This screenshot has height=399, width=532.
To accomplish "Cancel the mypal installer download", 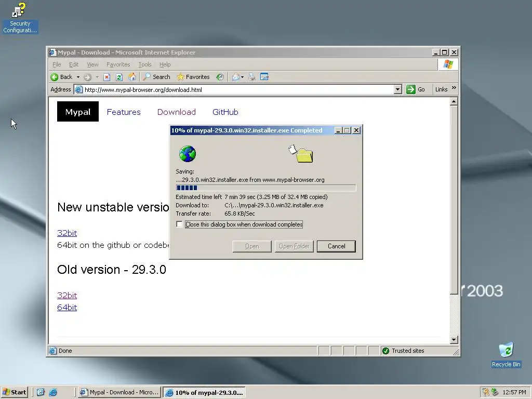I will pos(336,246).
